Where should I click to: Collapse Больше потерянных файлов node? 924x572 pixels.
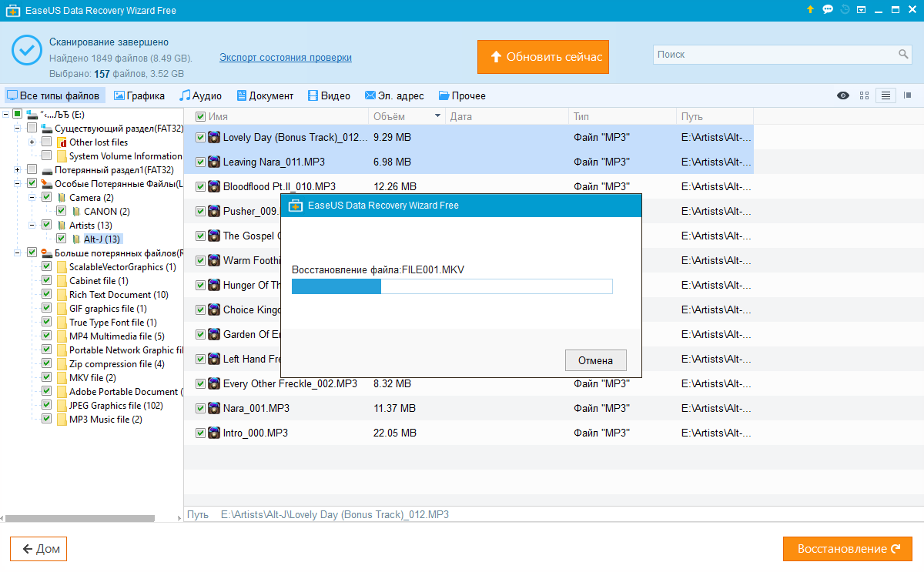tap(18, 253)
